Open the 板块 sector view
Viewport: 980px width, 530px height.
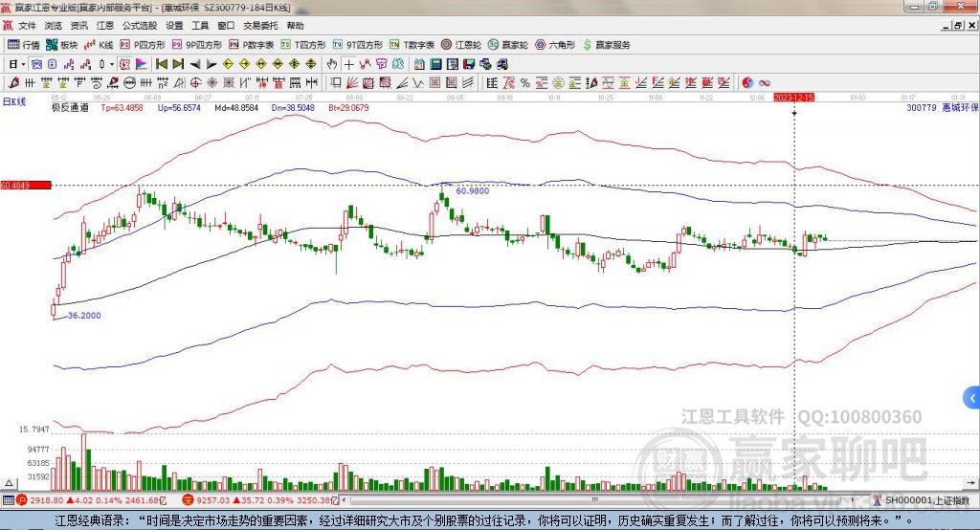[x=62, y=45]
